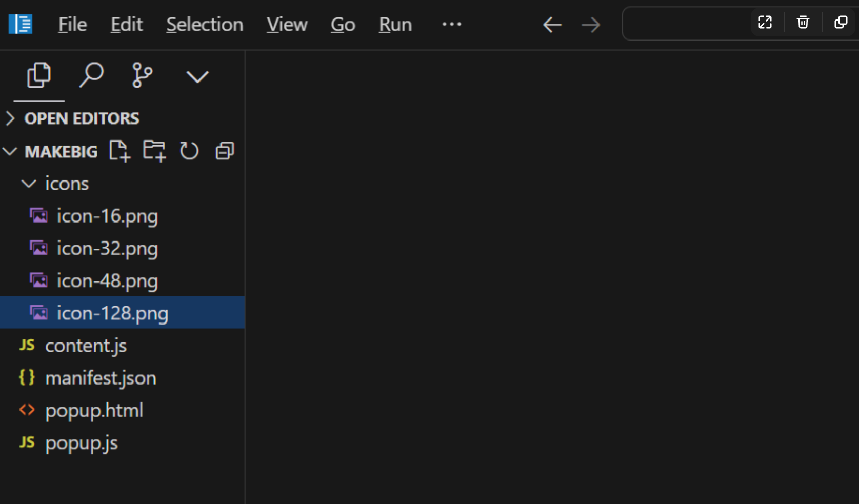
Task: Click the trash icon in top bar
Action: tap(803, 23)
